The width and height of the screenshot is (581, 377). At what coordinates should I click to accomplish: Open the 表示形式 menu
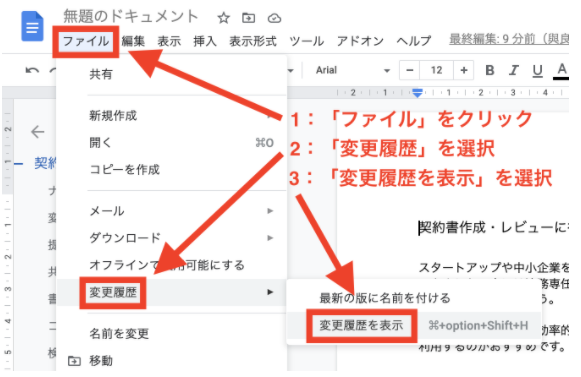253,41
